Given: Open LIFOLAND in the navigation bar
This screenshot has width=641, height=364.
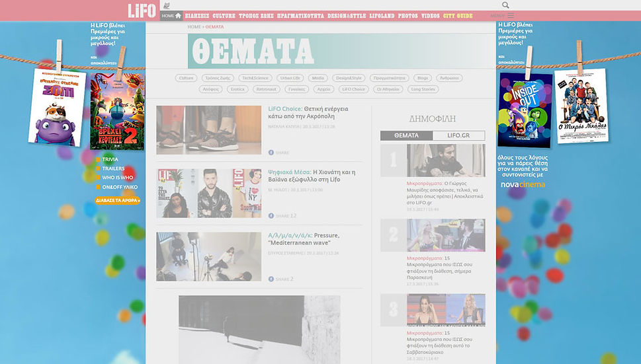Looking at the screenshot, I should 382,16.
